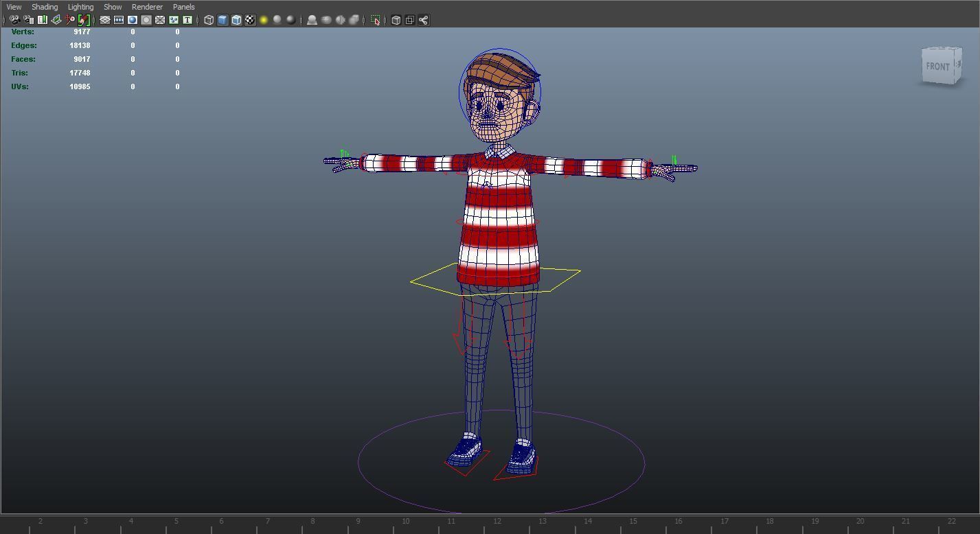Viewport: 980px width, 534px height.
Task: Click the Verts heads-up label
Action: click(x=22, y=32)
